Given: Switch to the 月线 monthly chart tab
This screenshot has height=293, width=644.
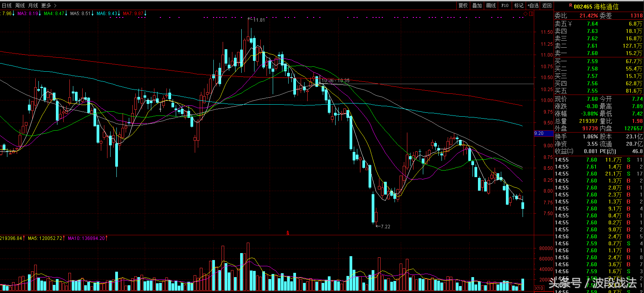Looking at the screenshot, I should click(x=33, y=5).
